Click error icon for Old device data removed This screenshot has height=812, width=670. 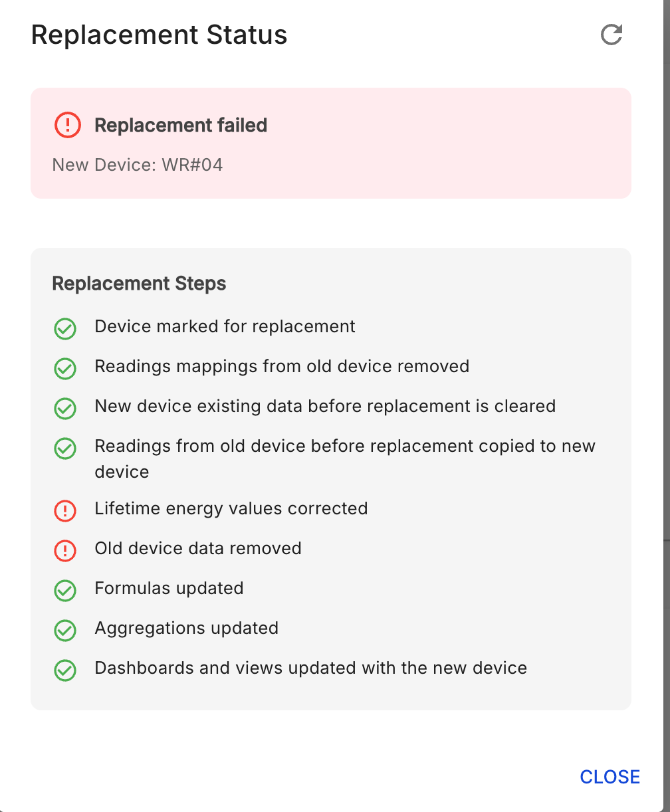[x=64, y=550]
